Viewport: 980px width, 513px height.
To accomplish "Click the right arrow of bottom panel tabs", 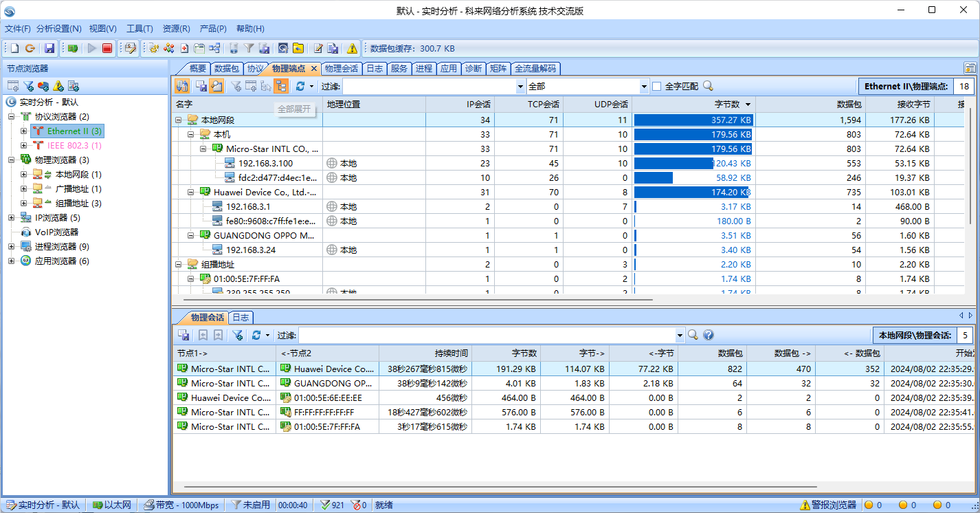I will [x=970, y=316].
